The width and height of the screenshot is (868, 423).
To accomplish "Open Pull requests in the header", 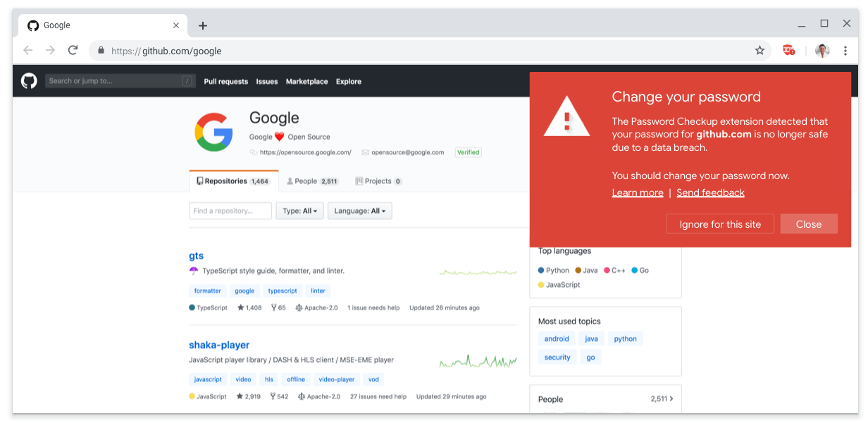I will click(225, 82).
